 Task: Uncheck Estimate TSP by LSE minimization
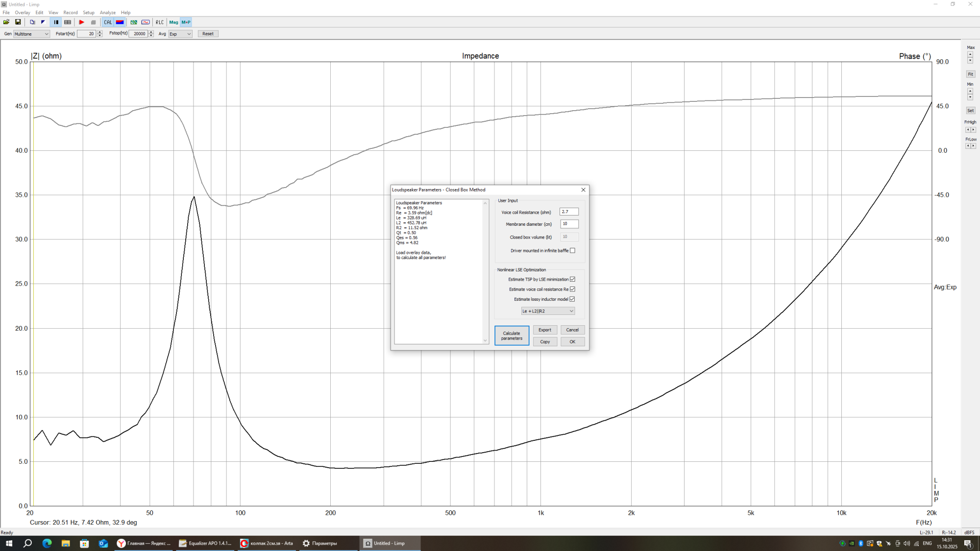tap(572, 279)
